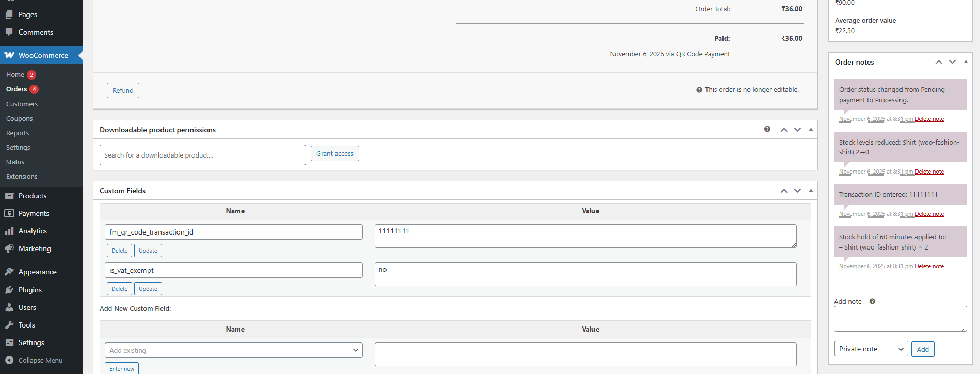The height and width of the screenshot is (374, 980).
Task: Delete the fm_qr_code_transaction_id custom field
Action: [119, 251]
